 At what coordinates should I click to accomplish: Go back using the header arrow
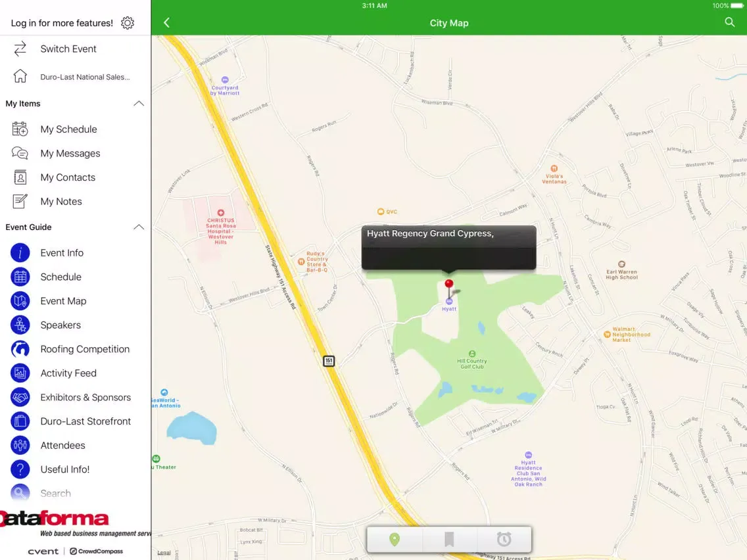(x=167, y=22)
